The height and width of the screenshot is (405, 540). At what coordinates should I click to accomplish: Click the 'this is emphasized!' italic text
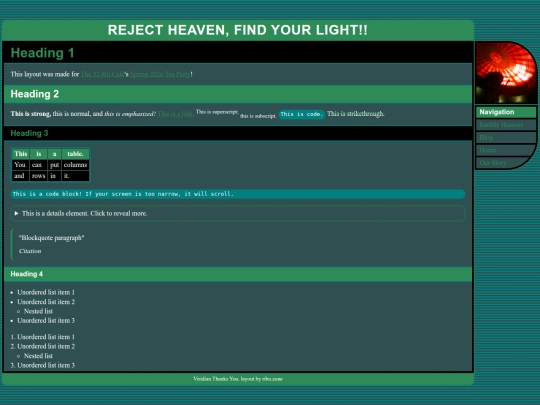(130, 114)
